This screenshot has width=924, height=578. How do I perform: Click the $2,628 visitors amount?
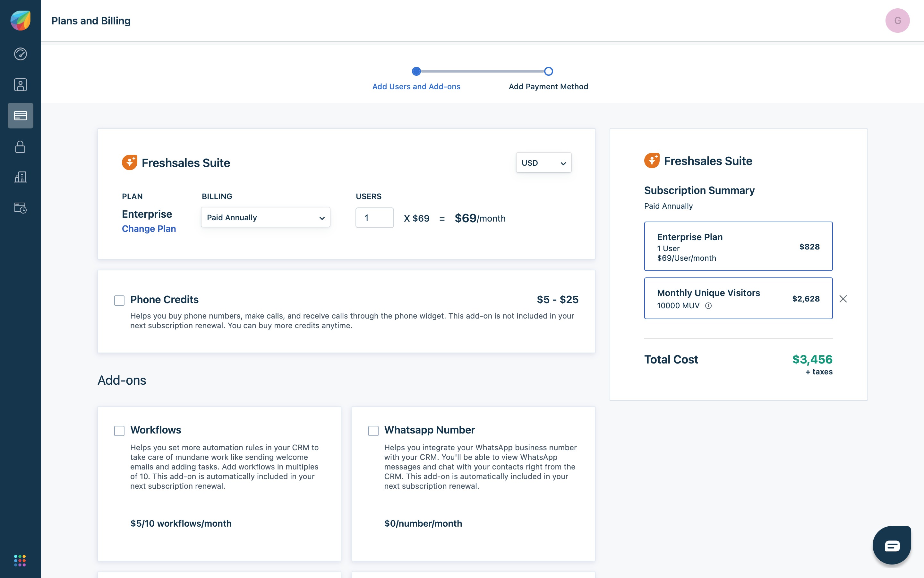coord(806,299)
